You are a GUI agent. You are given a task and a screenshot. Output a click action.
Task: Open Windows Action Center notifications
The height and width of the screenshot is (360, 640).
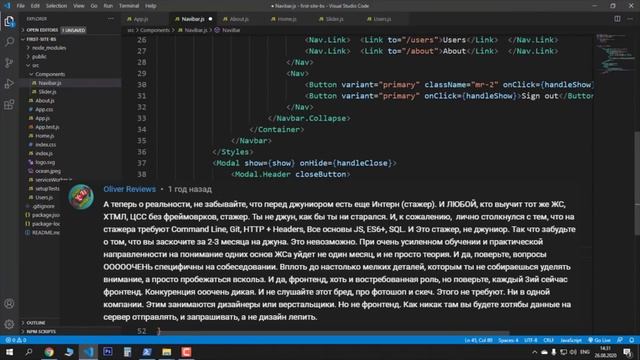[627, 352]
